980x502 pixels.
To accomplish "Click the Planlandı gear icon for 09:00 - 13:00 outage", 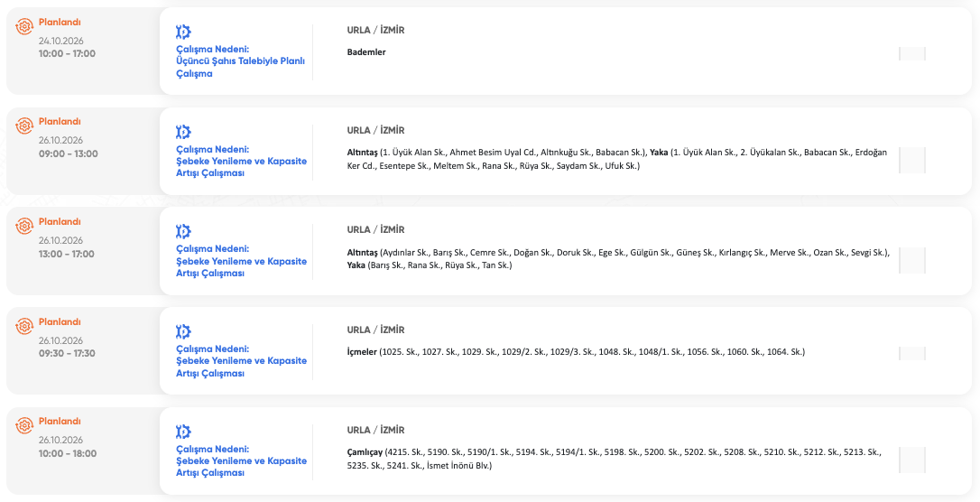I will (x=23, y=125).
